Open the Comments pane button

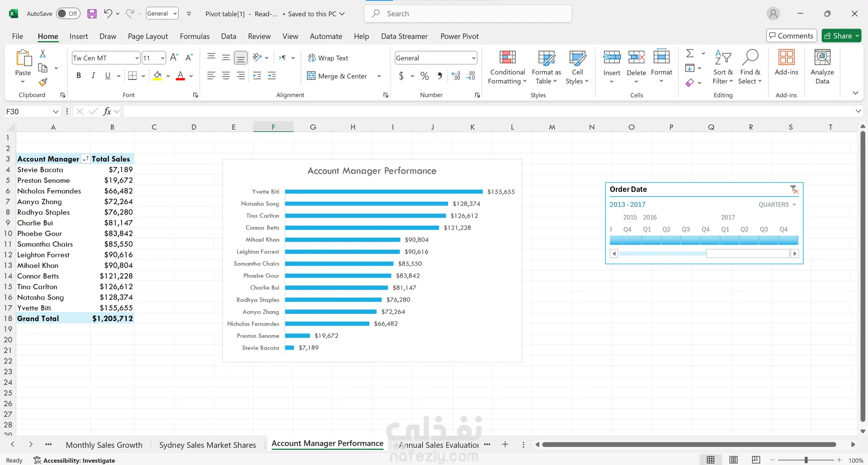tap(791, 36)
